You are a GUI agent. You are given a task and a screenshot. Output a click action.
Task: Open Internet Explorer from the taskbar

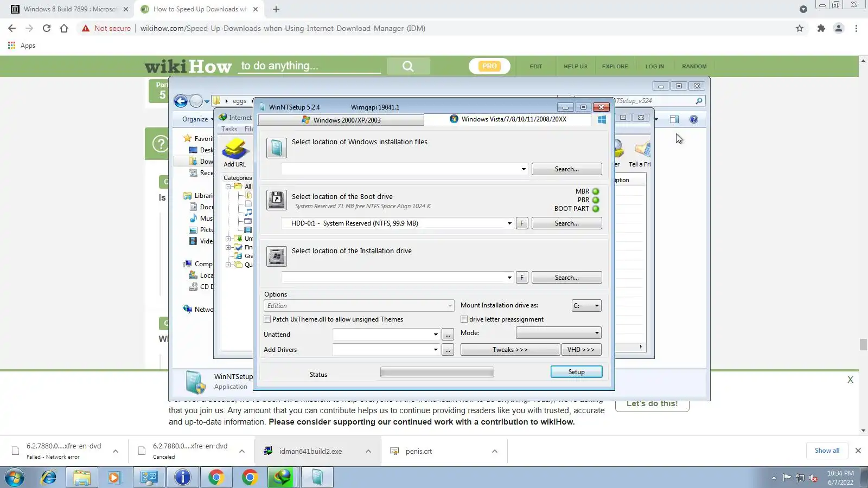tap(49, 477)
